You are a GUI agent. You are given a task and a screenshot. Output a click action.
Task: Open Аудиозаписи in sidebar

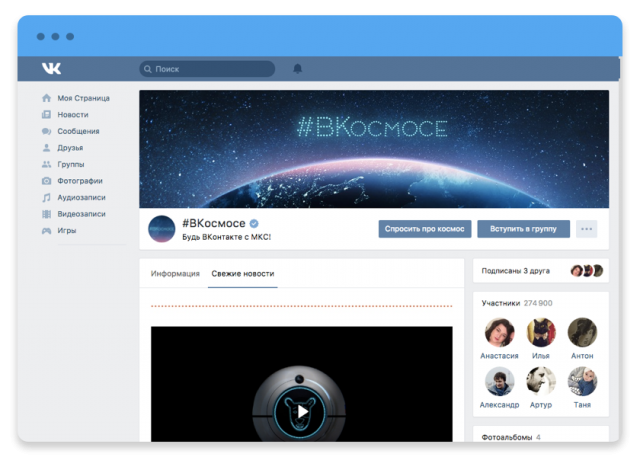tap(81, 197)
